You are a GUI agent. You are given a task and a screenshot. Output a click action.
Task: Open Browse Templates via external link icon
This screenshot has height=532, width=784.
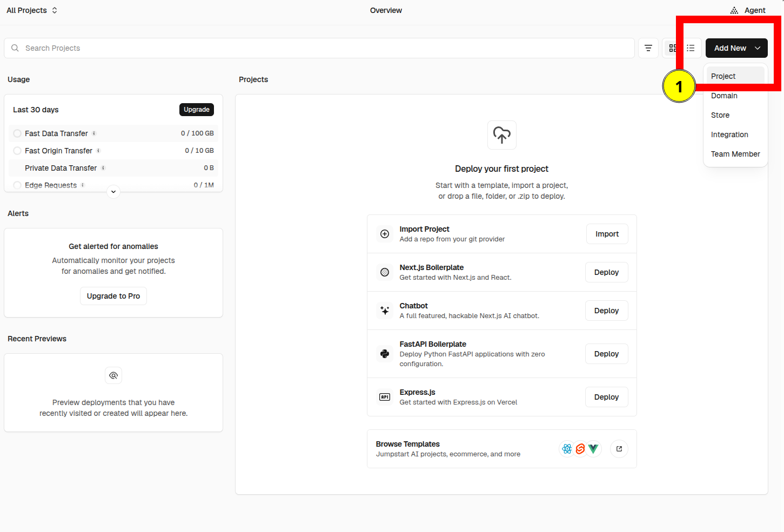pyautogui.click(x=619, y=449)
